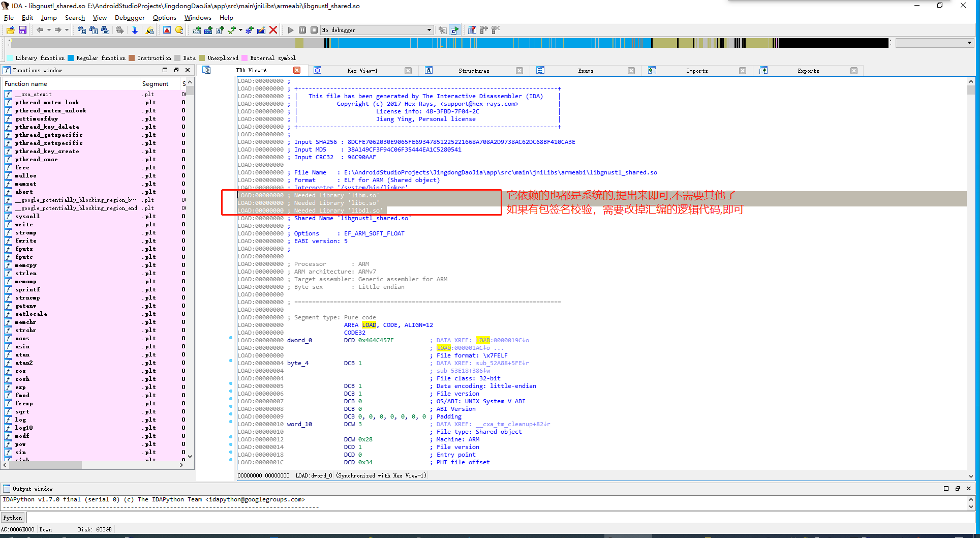980x538 pixels.
Task: Open the Debugger menu
Action: pos(130,18)
